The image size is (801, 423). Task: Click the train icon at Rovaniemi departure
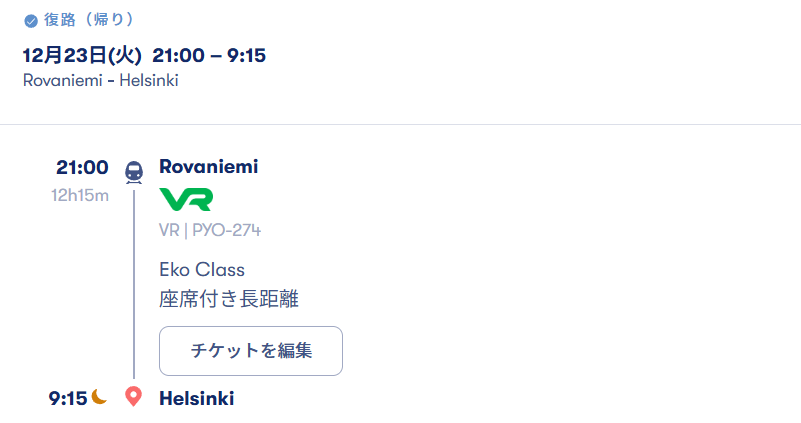click(133, 172)
